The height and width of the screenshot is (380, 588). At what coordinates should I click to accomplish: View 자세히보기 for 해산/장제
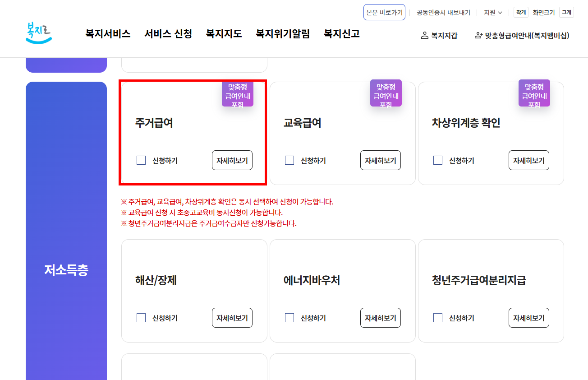click(232, 318)
